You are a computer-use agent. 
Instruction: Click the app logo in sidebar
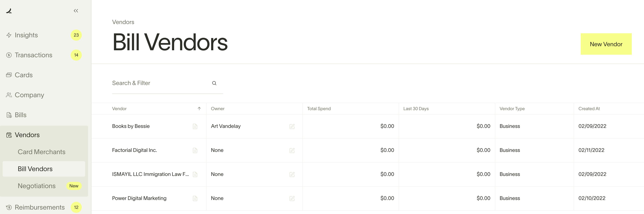pyautogui.click(x=9, y=11)
